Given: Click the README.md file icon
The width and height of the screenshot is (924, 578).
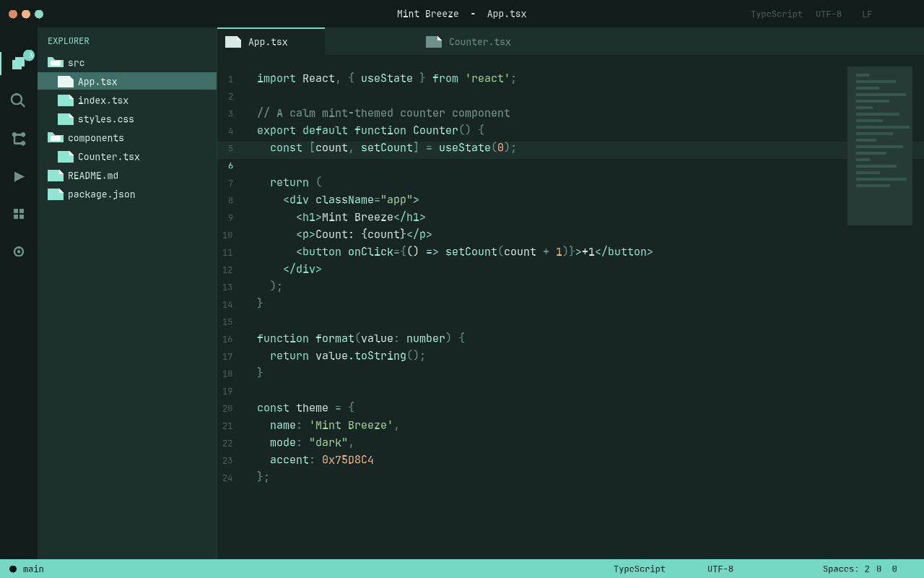Looking at the screenshot, I should [x=56, y=176].
